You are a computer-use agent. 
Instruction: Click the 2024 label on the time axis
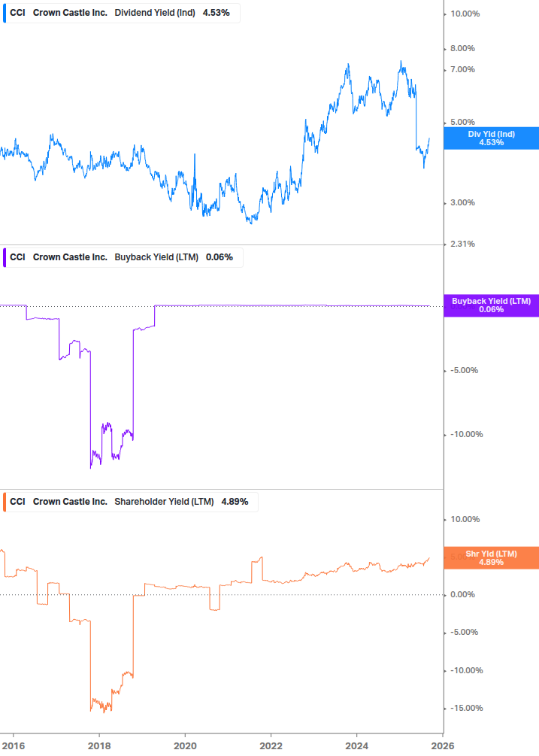tap(356, 746)
